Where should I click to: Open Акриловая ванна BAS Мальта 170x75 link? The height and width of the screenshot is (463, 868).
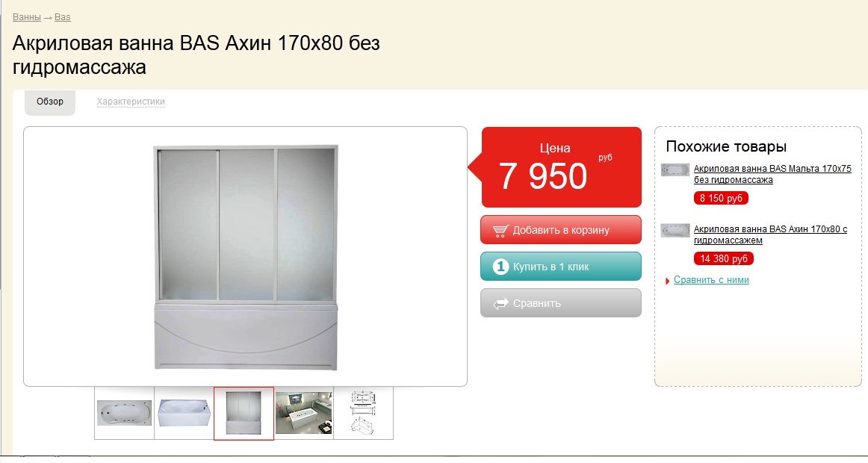click(x=772, y=174)
